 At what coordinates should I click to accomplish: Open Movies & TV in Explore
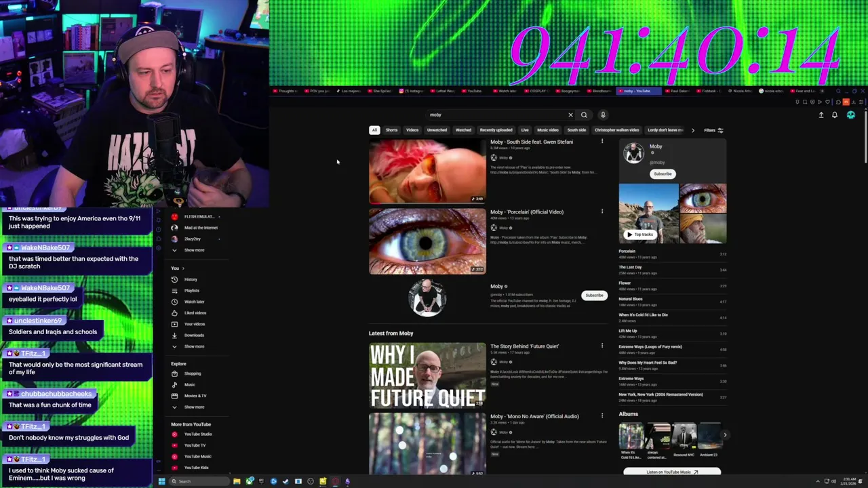(x=195, y=396)
